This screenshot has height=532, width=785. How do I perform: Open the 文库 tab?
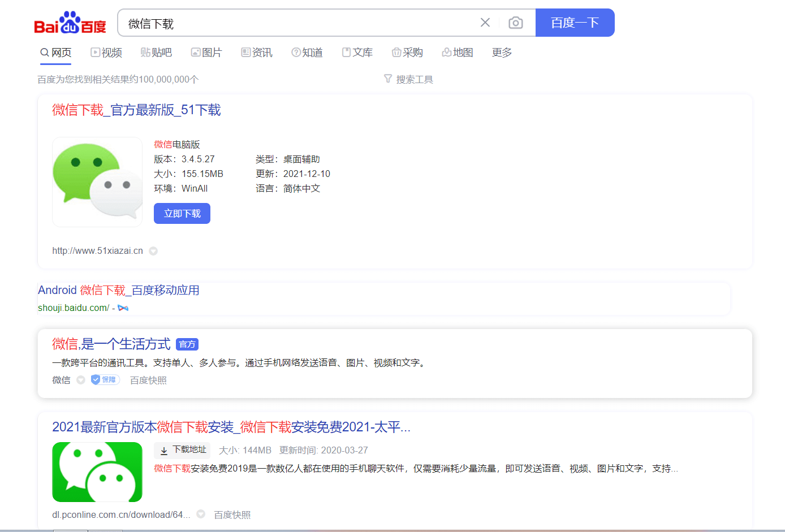click(357, 53)
